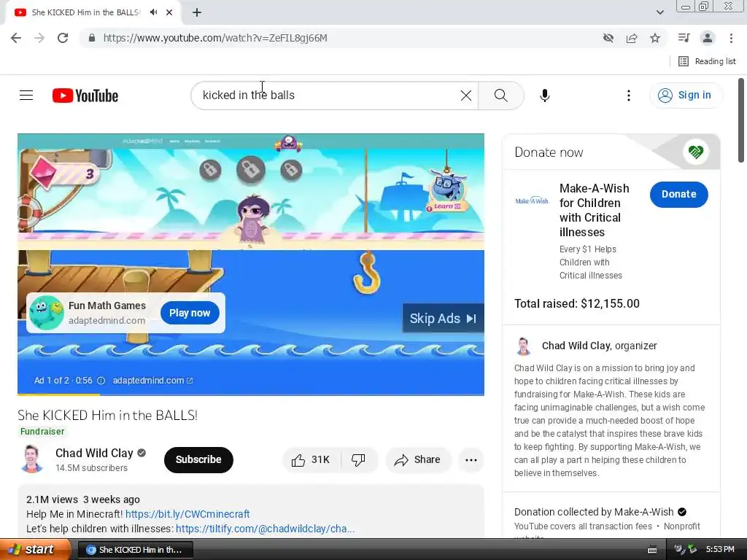Click the Sign in button
747x560 pixels.
click(686, 96)
